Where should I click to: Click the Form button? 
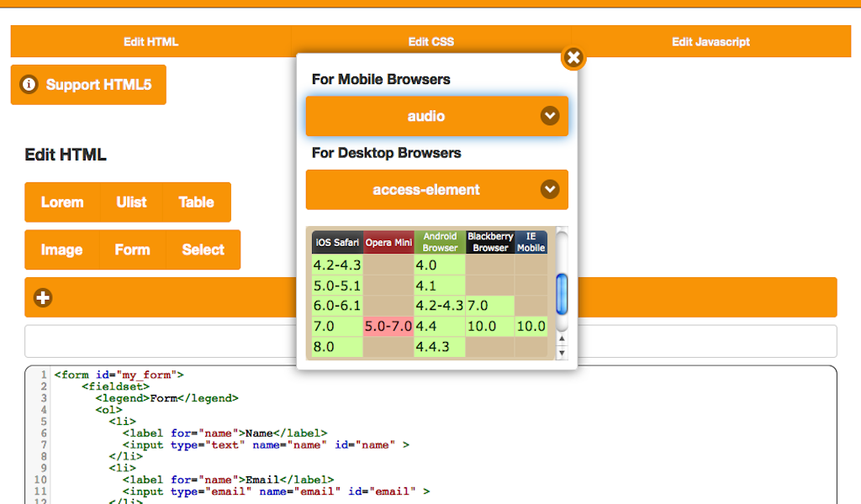point(131,249)
